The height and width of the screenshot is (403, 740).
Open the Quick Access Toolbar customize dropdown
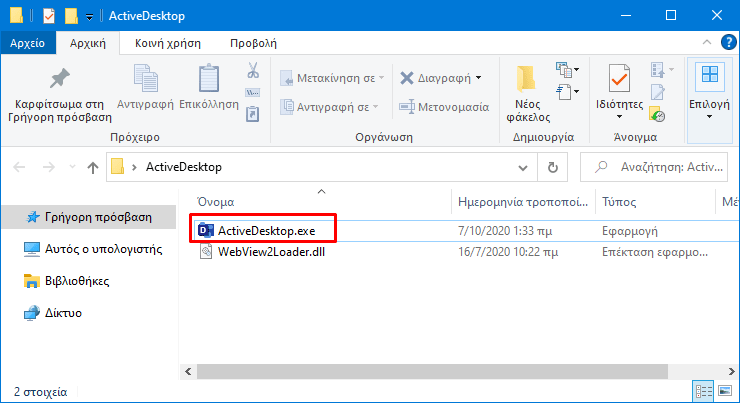(90, 17)
